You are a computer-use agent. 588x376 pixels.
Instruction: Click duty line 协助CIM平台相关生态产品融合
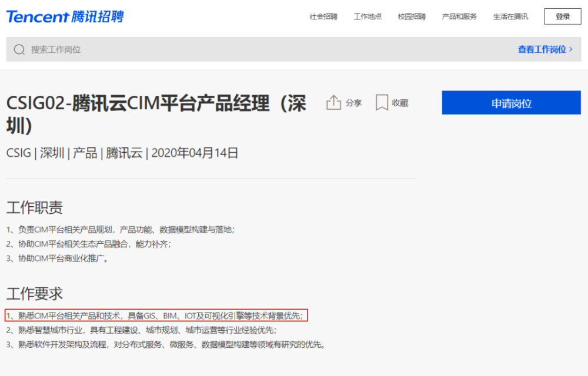click(89, 244)
